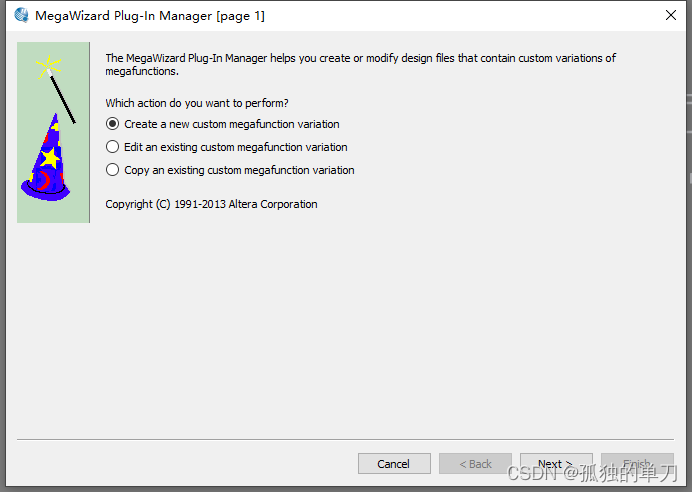Close the MegaWizard Plug-In Manager dialog
The height and width of the screenshot is (492, 692).
(x=671, y=15)
